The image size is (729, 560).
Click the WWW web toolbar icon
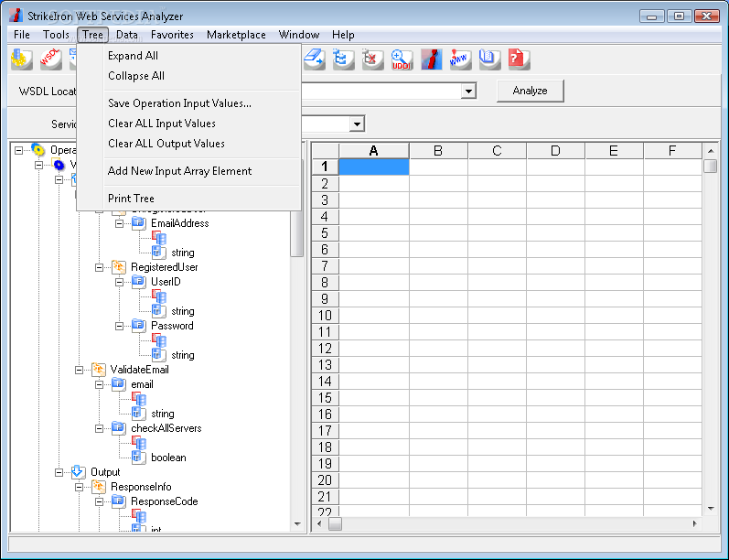tap(461, 59)
